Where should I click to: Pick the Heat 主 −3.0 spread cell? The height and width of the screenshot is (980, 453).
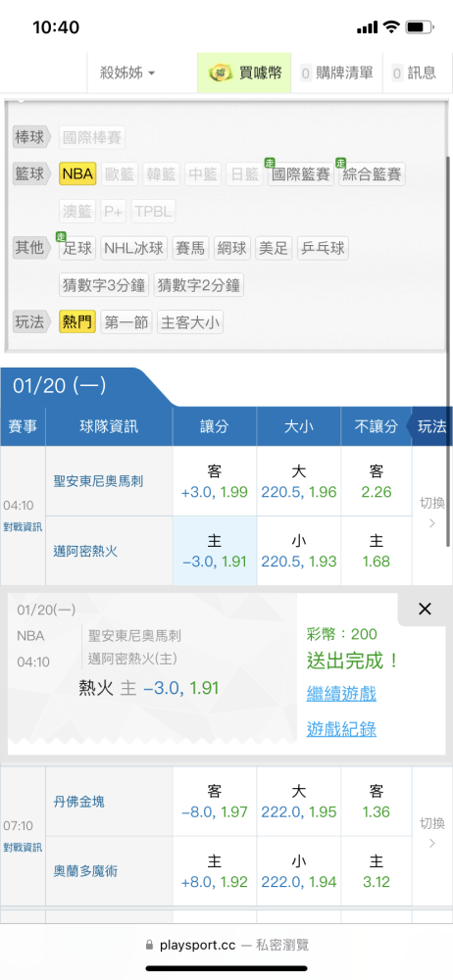click(x=215, y=551)
